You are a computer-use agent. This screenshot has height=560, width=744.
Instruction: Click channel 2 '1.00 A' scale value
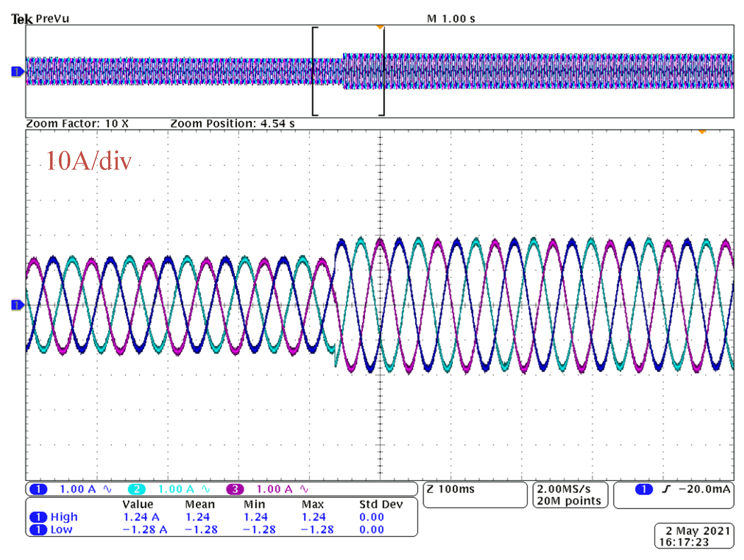[176, 489]
